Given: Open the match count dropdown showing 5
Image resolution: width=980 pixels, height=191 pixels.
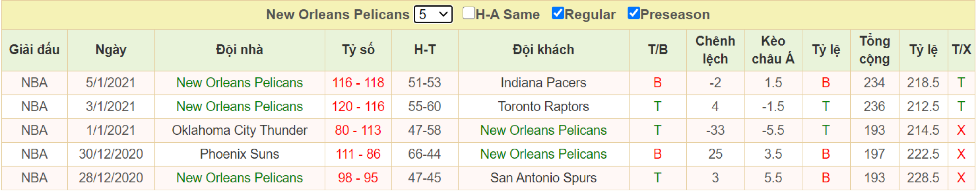Looking at the screenshot, I should click(x=433, y=15).
